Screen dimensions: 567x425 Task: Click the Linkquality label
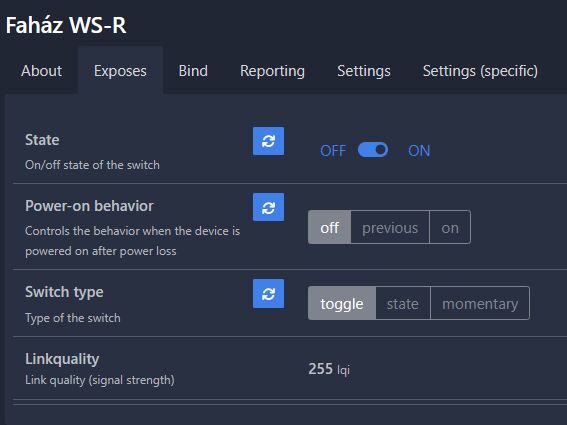tap(62, 359)
